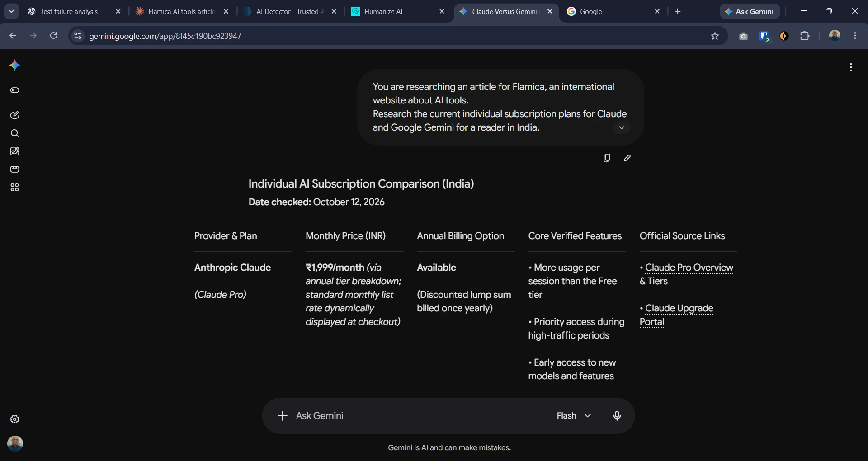This screenshot has width=868, height=461.
Task: Open the tab search dropdown arrow
Action: click(x=11, y=12)
